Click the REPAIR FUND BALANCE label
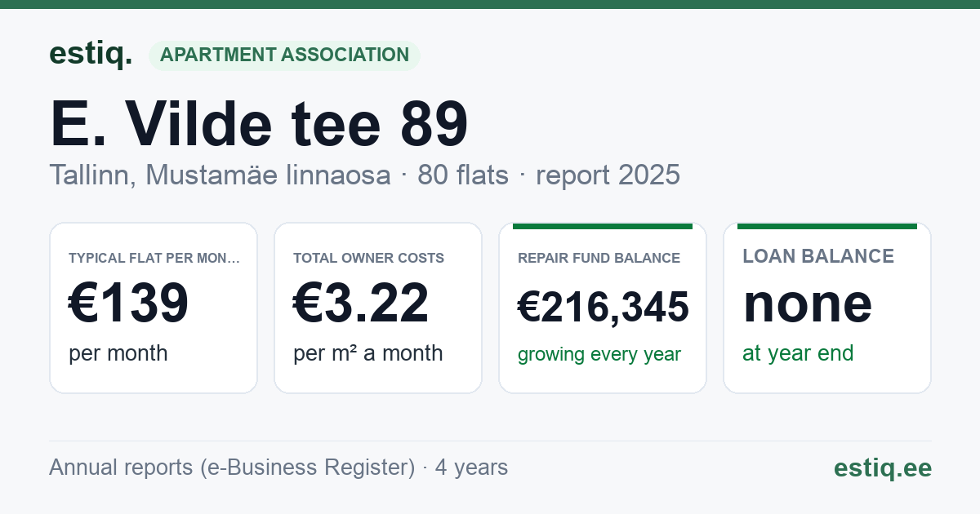 [x=599, y=259]
